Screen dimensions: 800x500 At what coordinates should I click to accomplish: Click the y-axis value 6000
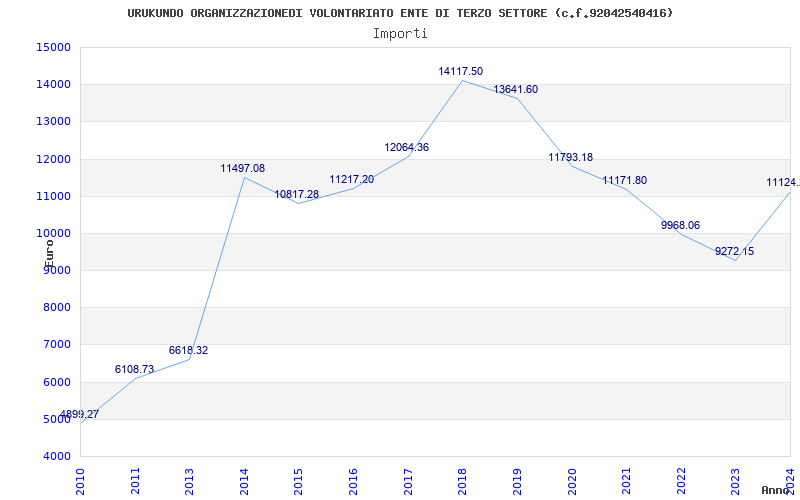coord(56,382)
